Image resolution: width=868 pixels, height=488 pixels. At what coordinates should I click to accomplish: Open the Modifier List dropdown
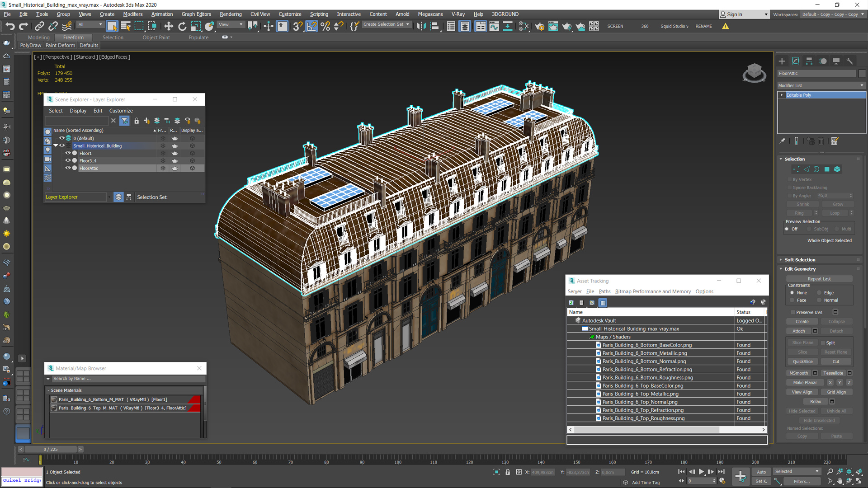(821, 85)
